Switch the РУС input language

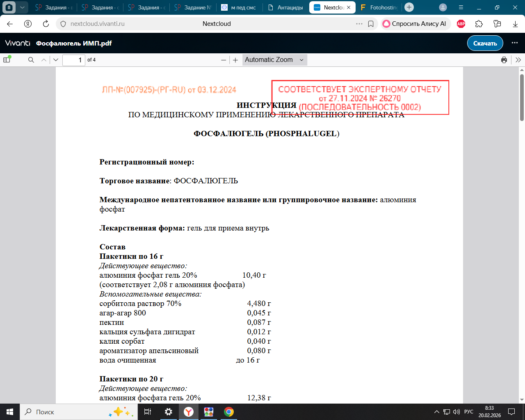pos(469,412)
